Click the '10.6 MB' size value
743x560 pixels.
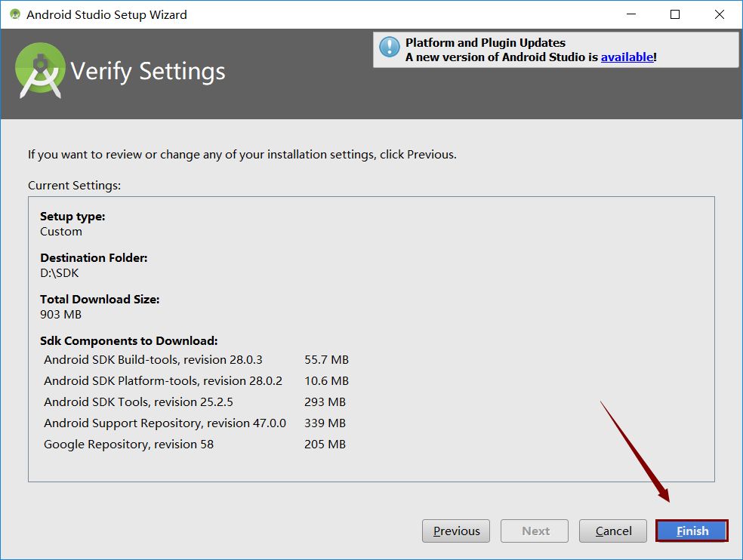[326, 381]
